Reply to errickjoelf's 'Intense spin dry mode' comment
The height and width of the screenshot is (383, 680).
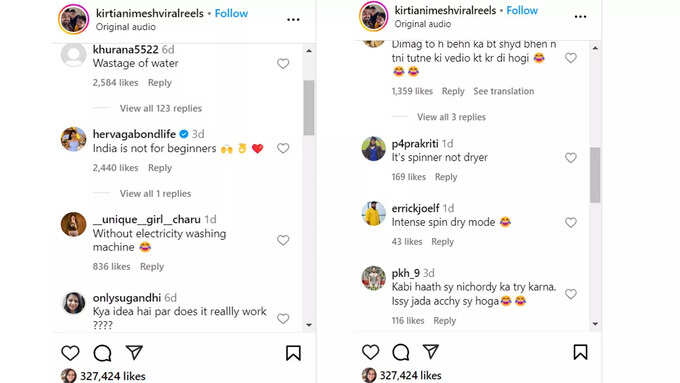point(442,242)
